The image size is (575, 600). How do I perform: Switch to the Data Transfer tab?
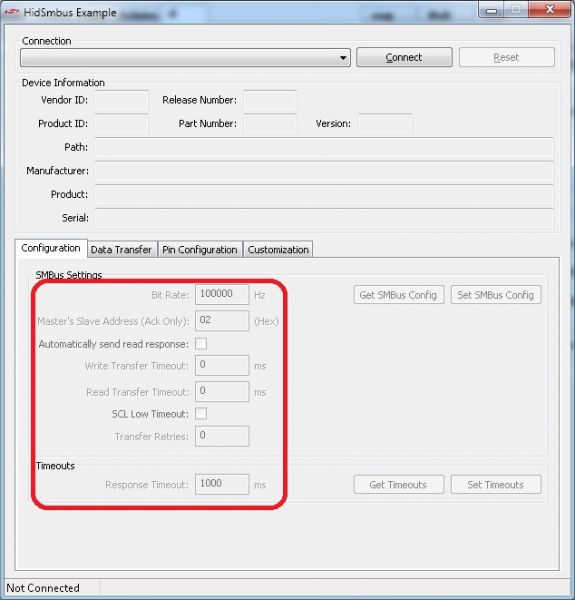(x=122, y=250)
